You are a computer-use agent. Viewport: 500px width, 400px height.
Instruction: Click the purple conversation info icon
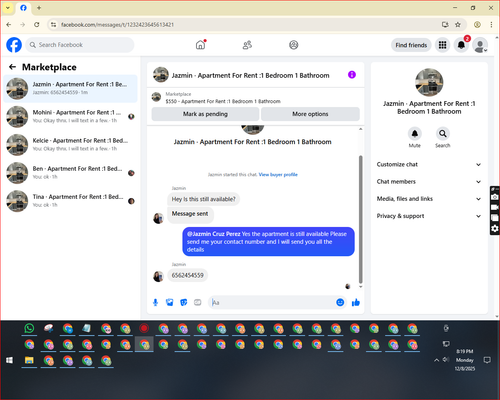[352, 75]
